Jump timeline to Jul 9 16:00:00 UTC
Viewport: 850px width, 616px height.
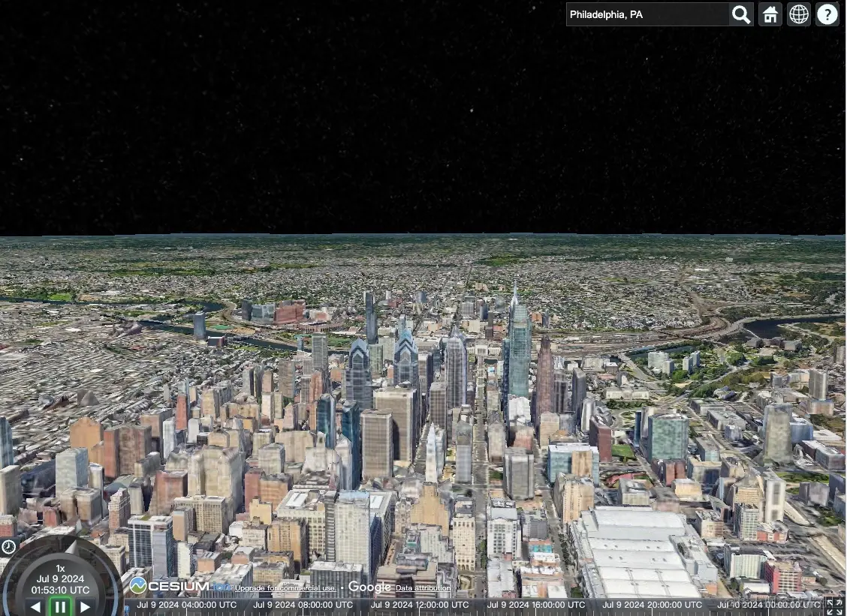(x=535, y=605)
